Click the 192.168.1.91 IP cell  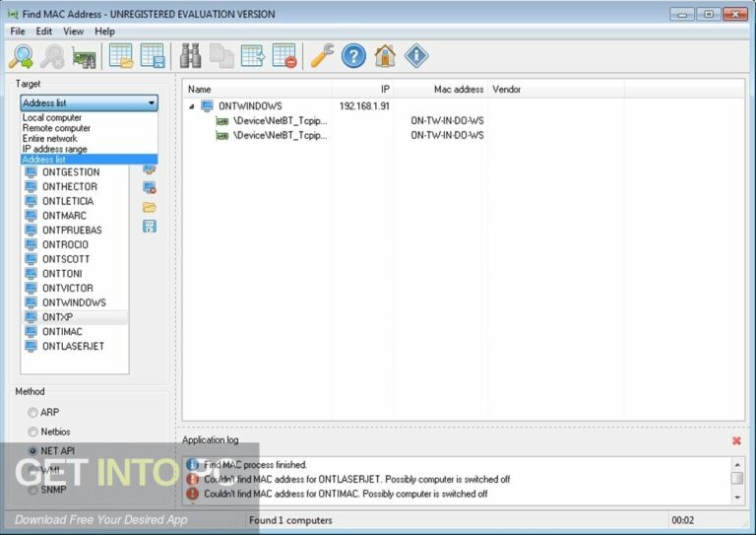coord(364,106)
